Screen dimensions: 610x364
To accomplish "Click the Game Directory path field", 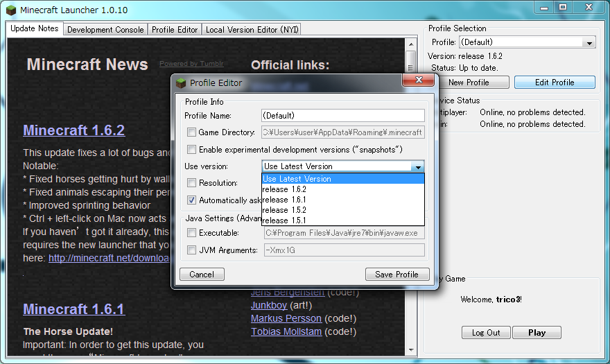I will (x=343, y=132).
